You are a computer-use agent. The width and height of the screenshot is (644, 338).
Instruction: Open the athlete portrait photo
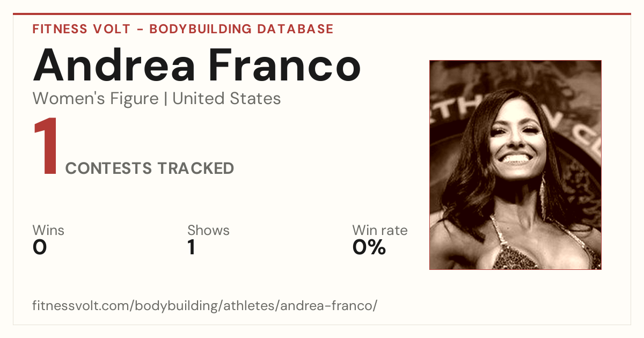pyautogui.click(x=515, y=165)
